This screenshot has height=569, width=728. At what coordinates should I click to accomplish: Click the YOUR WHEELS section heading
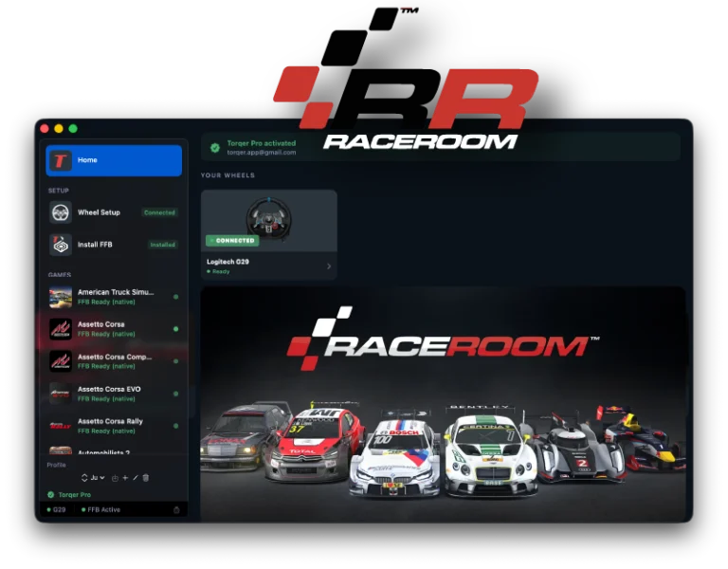227,175
